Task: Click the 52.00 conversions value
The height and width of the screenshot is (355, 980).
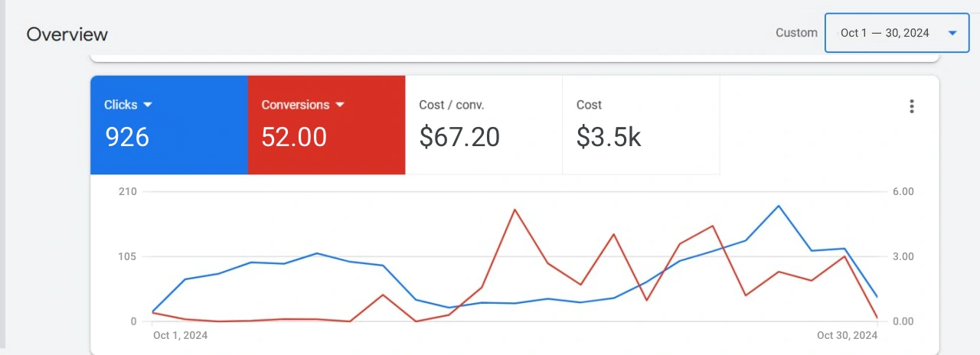Action: point(294,137)
